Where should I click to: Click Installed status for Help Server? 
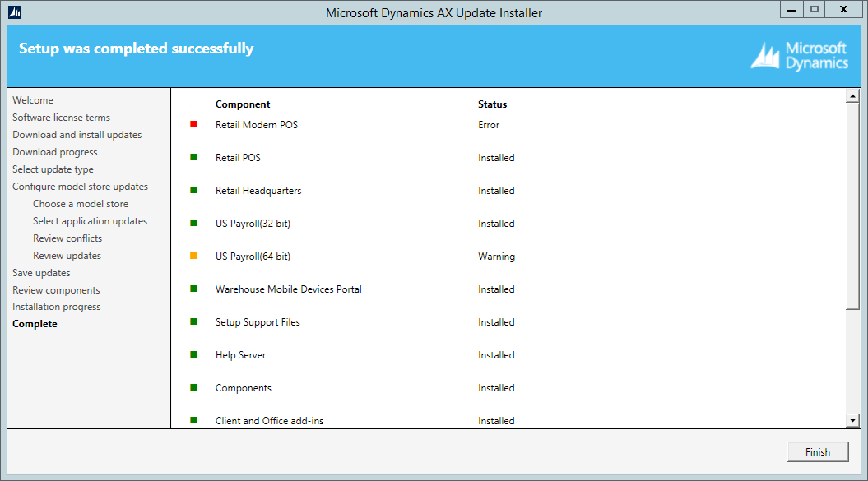pyautogui.click(x=497, y=355)
